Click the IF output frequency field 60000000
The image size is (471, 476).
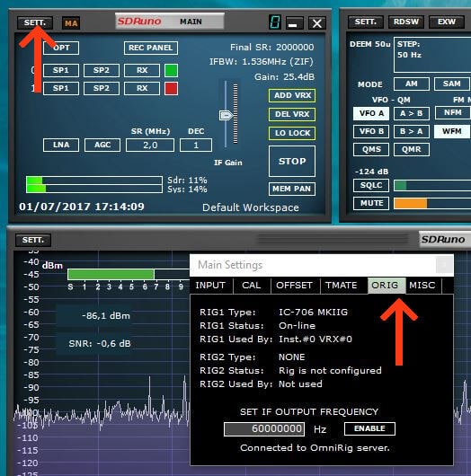264,429
